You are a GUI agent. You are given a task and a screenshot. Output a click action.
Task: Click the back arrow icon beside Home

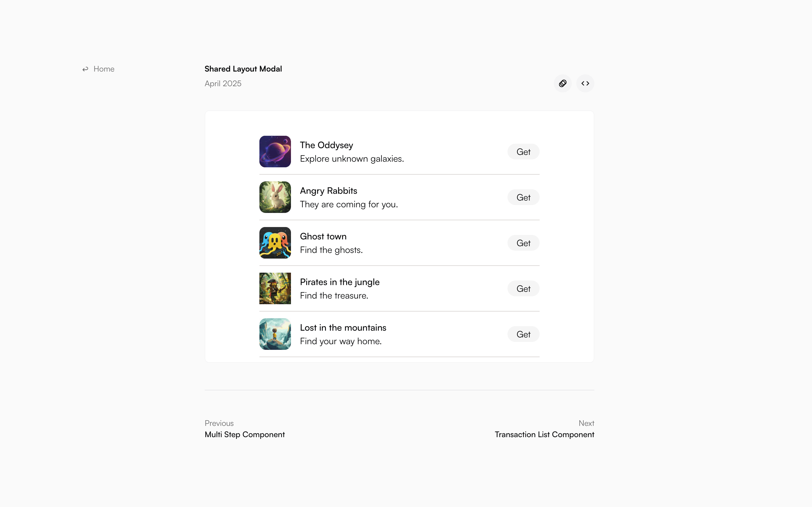(x=85, y=69)
